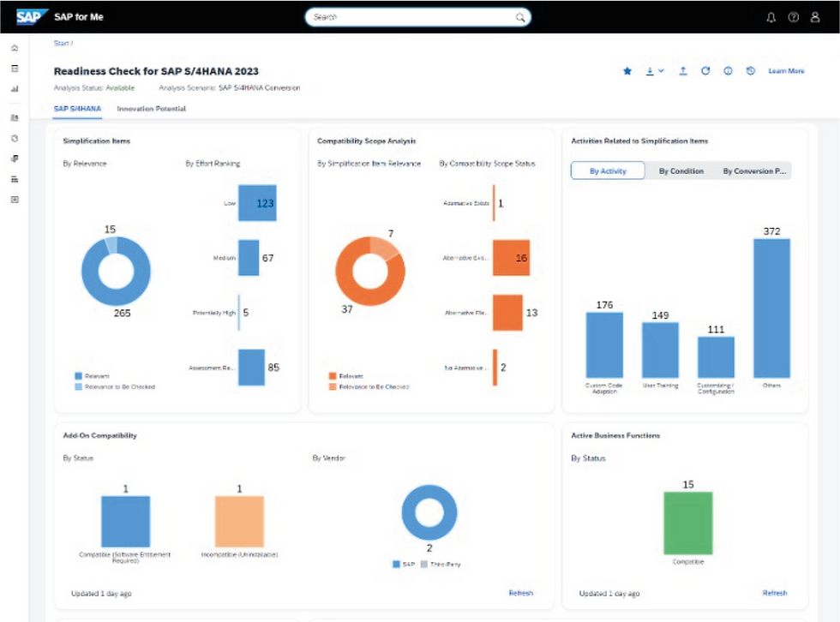Click the orange Compatibility Scope donut chart
840x622 pixels.
(370, 271)
